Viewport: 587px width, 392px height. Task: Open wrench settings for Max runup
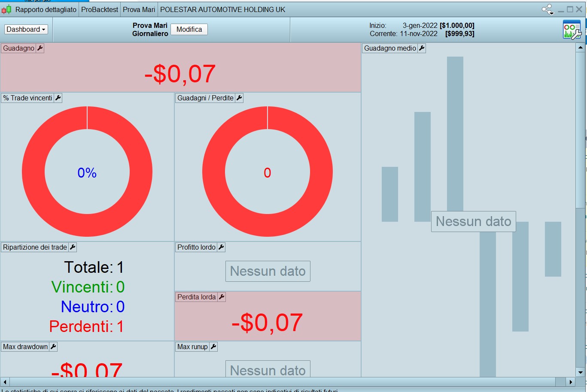213,347
